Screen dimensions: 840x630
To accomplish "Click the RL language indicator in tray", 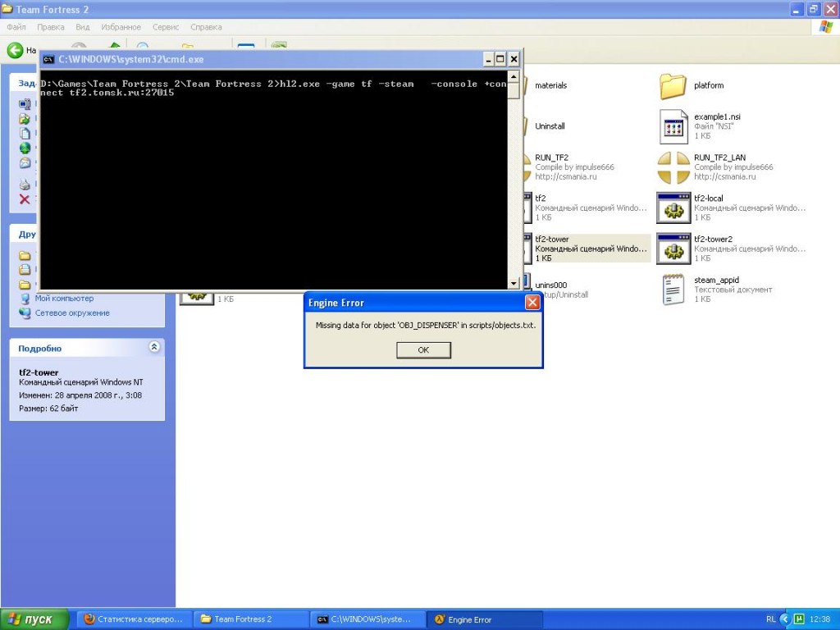I will click(x=770, y=619).
